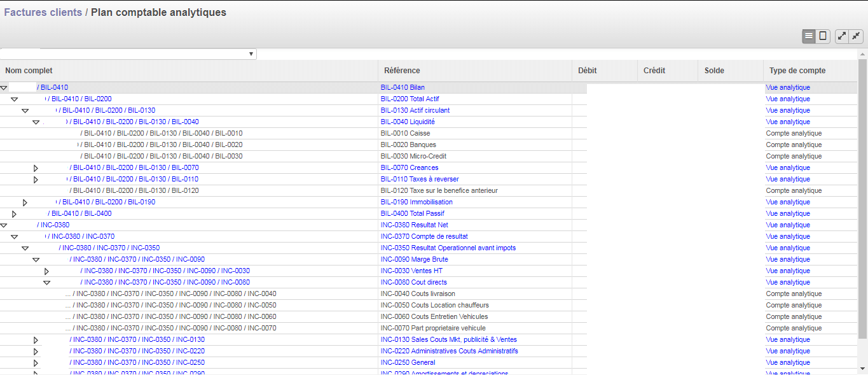Image resolution: width=868 pixels, height=375 pixels.
Task: Switch to list view icon
Action: coord(809,36)
